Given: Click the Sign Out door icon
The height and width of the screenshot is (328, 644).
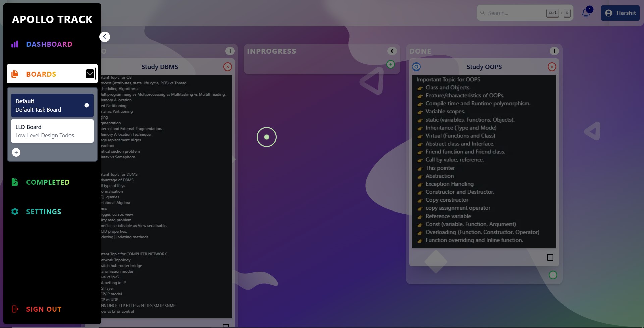Looking at the screenshot, I should (x=15, y=309).
